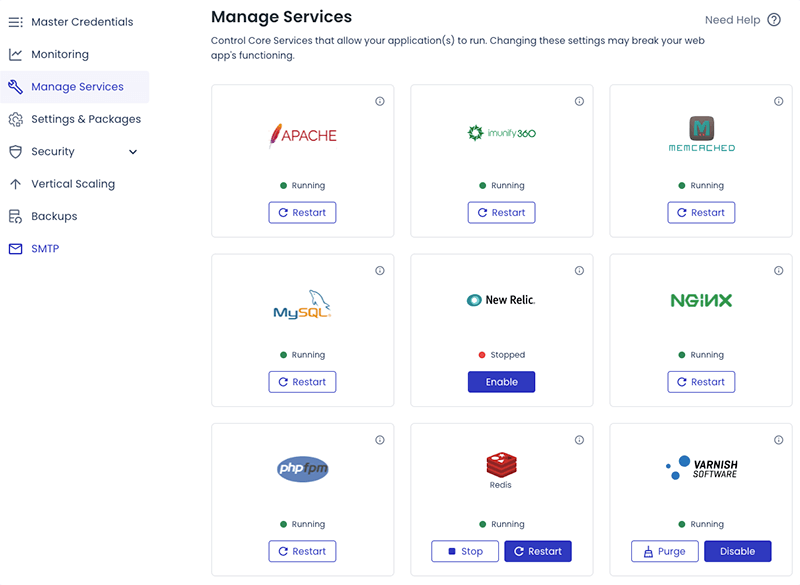Restart the Nginx service
800x585 pixels.
coord(702,382)
